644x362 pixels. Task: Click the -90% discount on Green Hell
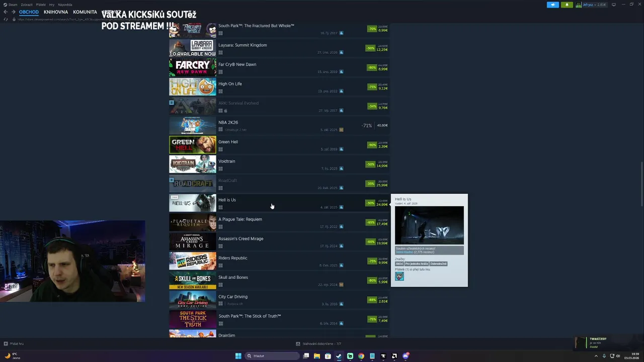coord(372,145)
